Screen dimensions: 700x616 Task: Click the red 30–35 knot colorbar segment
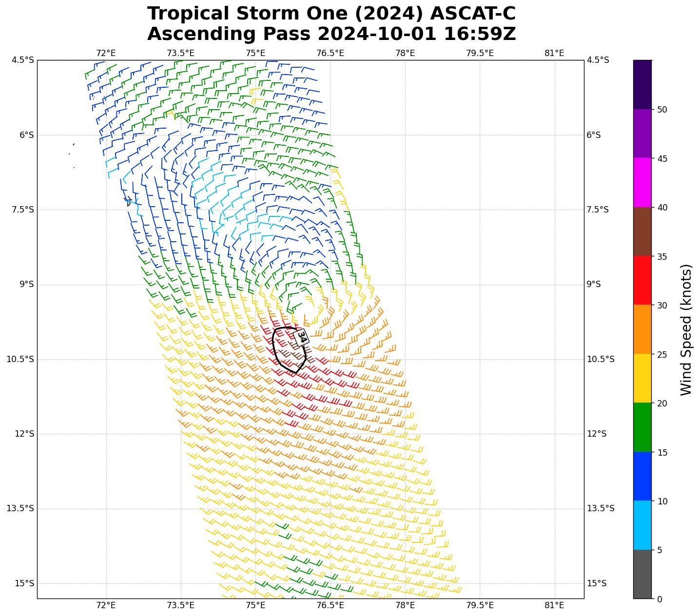[x=642, y=281]
